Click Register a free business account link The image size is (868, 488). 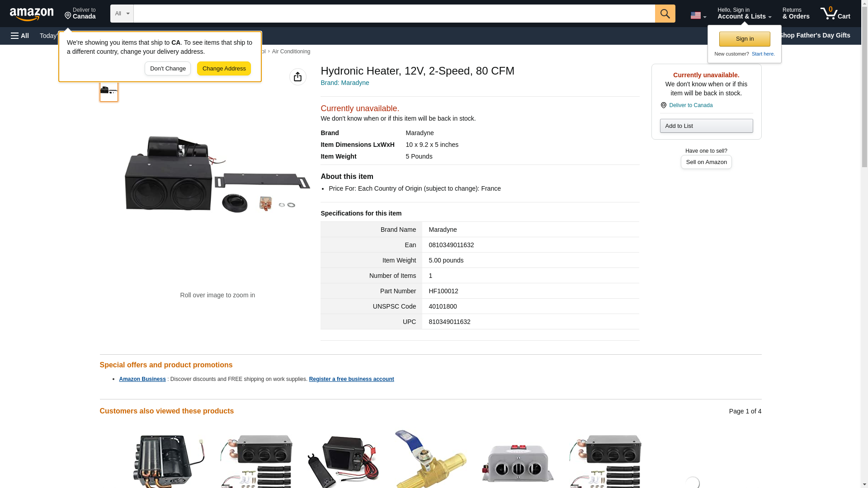pyautogui.click(x=351, y=379)
